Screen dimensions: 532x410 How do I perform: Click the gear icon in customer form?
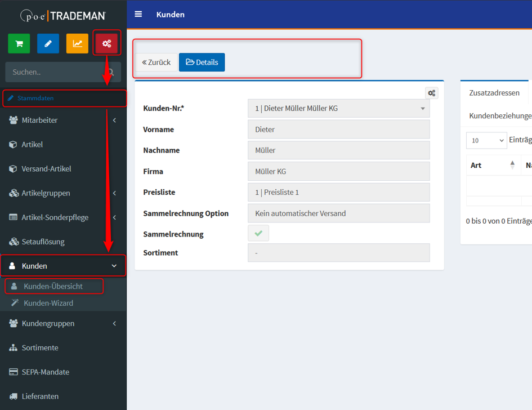432,93
